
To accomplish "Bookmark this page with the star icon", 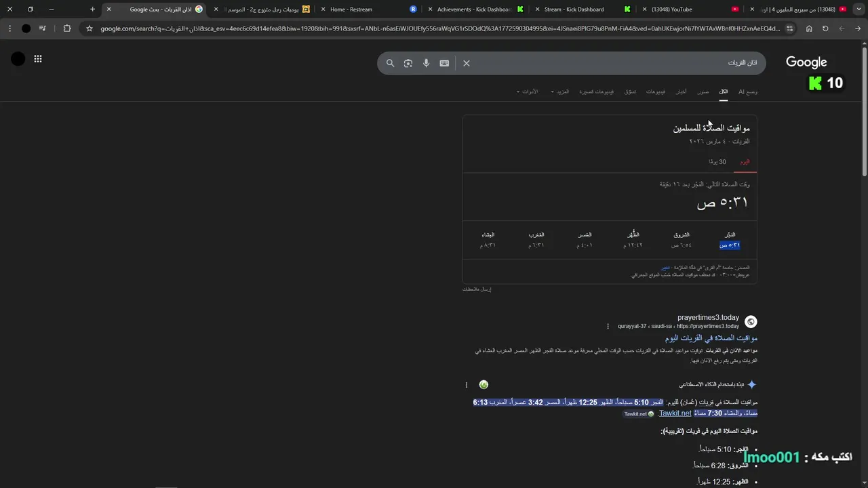I will [x=89, y=28].
